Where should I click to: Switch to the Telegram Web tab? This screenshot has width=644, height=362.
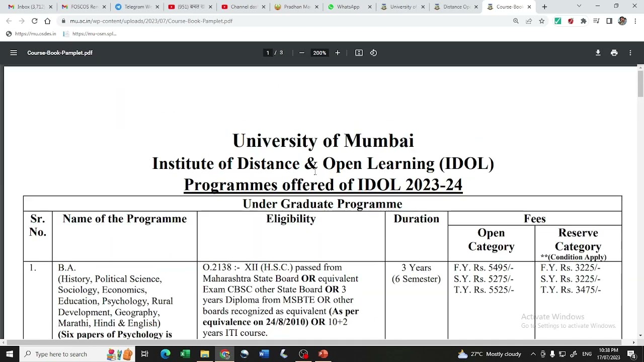(137, 7)
